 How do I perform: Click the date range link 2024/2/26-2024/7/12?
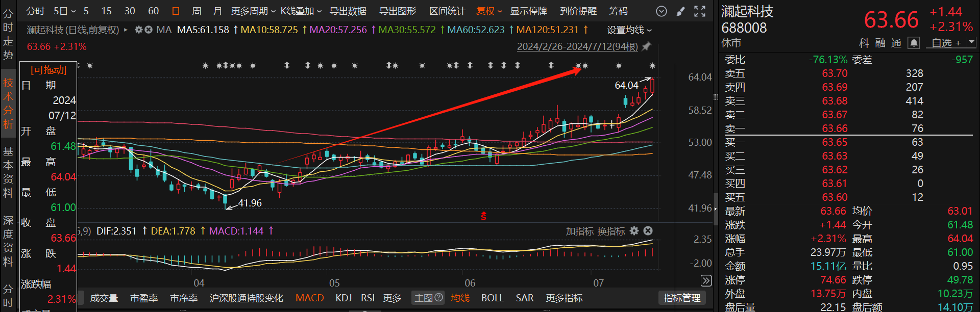[577, 46]
